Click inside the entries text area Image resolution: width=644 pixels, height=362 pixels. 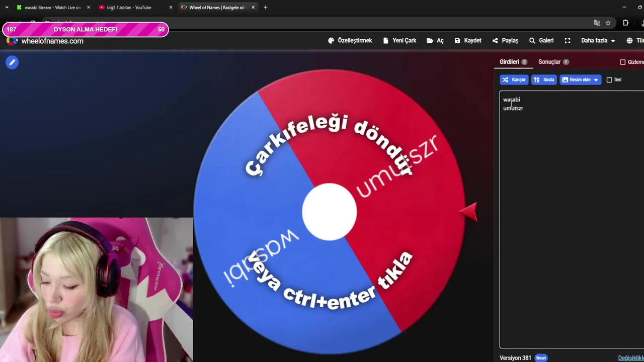point(572,219)
